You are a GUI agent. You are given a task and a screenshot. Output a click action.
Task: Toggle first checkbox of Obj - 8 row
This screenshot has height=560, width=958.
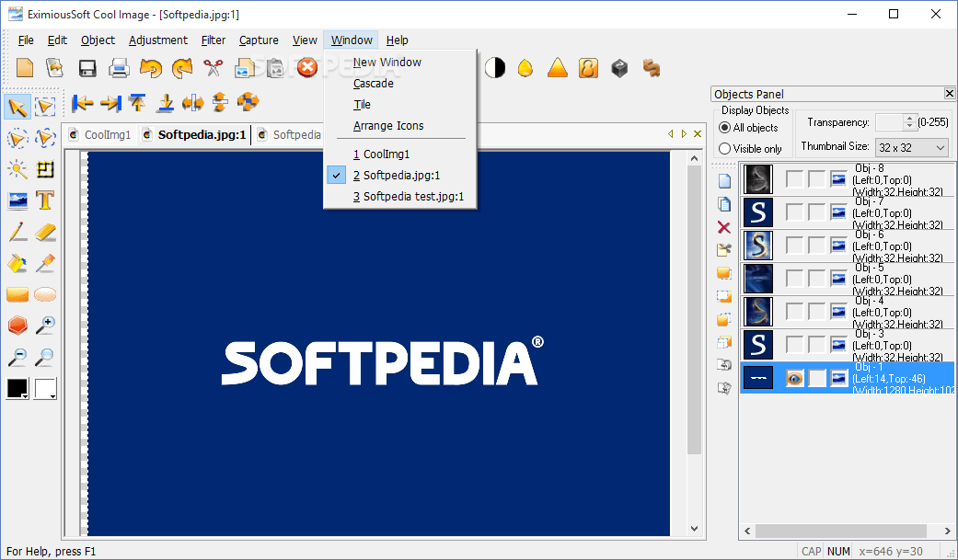click(x=794, y=179)
